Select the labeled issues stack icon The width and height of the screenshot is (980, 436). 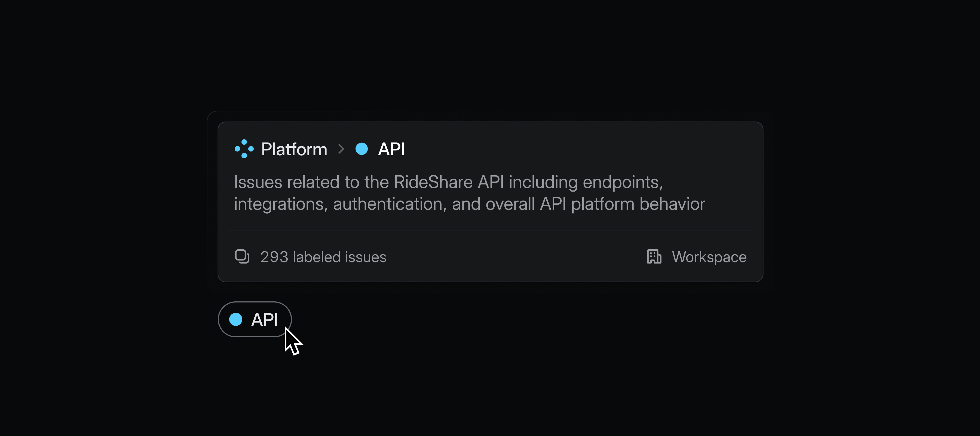click(x=242, y=257)
